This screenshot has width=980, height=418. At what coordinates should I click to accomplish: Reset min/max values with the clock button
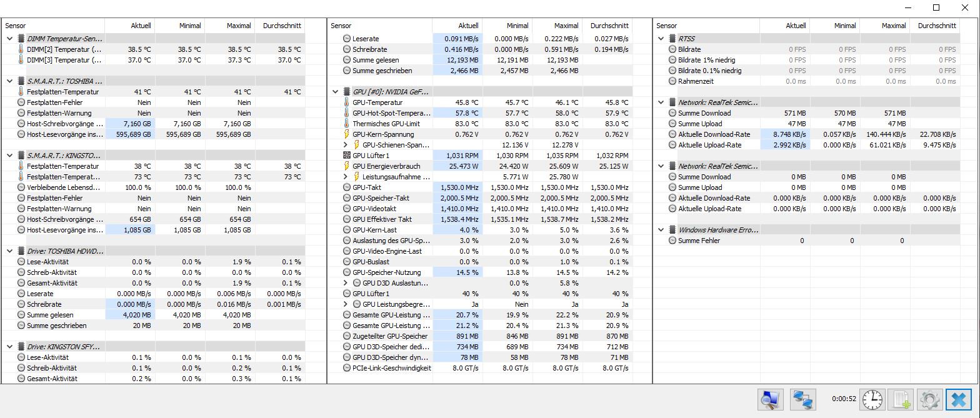coord(872,399)
